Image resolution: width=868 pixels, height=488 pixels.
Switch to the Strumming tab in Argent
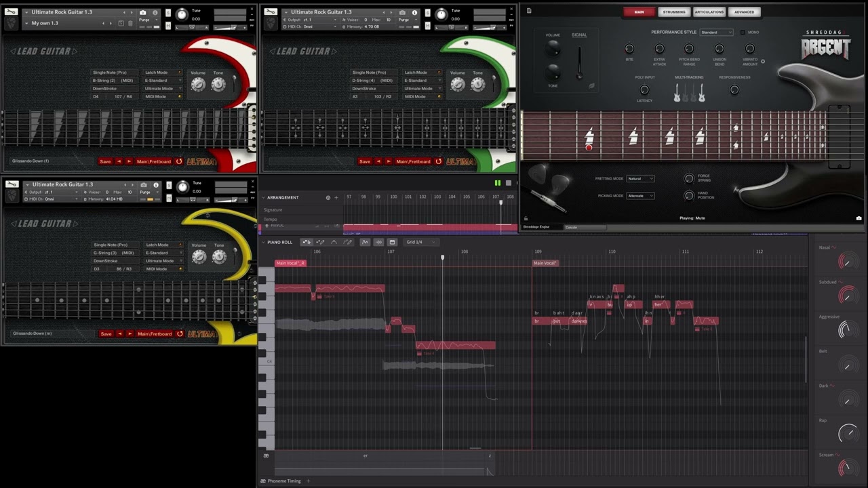click(674, 12)
